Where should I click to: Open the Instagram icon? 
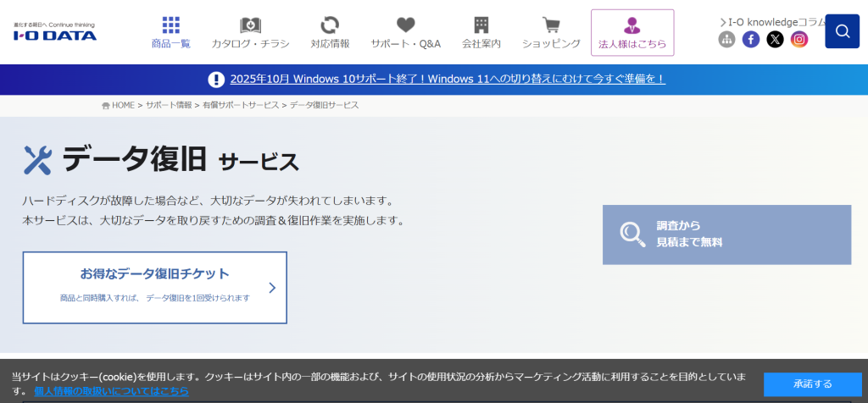(798, 39)
